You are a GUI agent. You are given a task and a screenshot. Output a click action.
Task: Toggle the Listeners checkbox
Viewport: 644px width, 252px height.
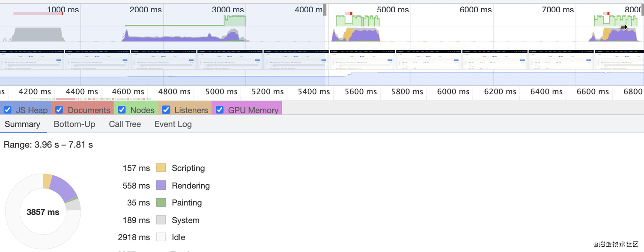point(166,110)
